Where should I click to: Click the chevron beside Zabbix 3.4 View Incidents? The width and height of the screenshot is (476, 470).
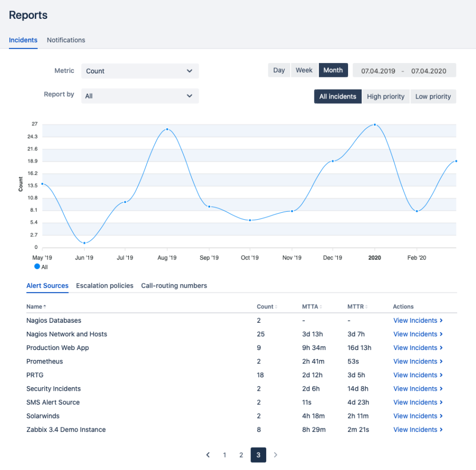(442, 429)
